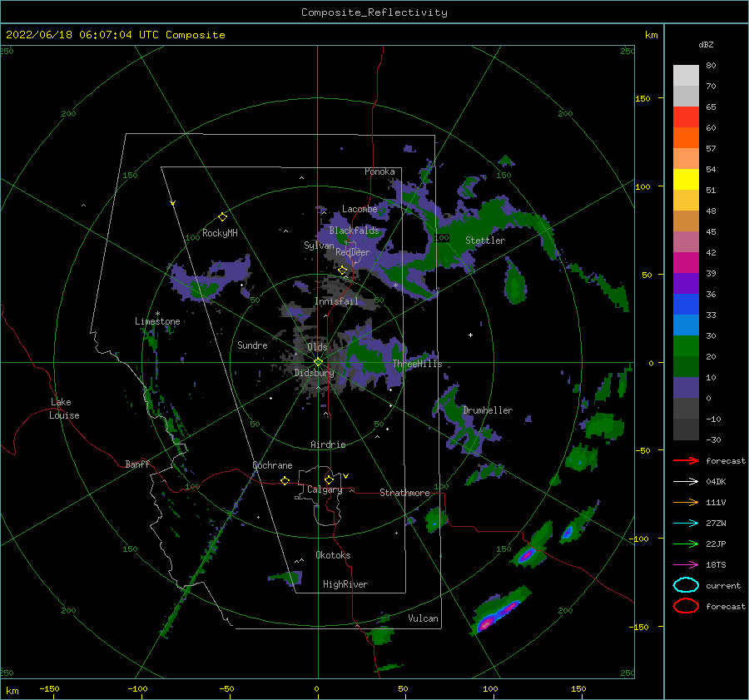Click the red forecast arrow in legend
This screenshot has width=749, height=700.
[686, 460]
